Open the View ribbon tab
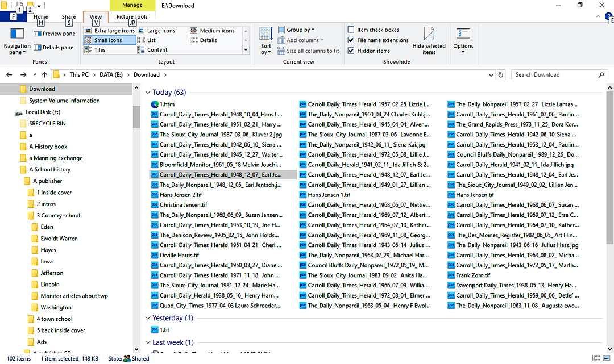 96,17
